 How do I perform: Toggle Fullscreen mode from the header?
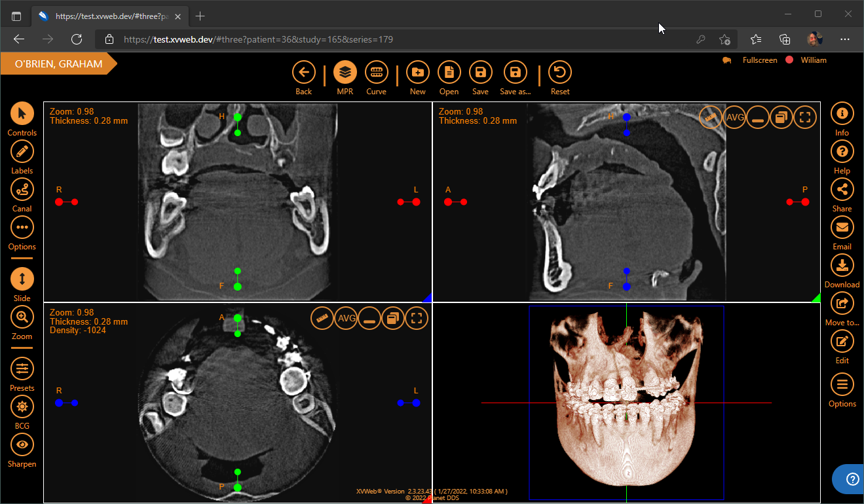759,60
